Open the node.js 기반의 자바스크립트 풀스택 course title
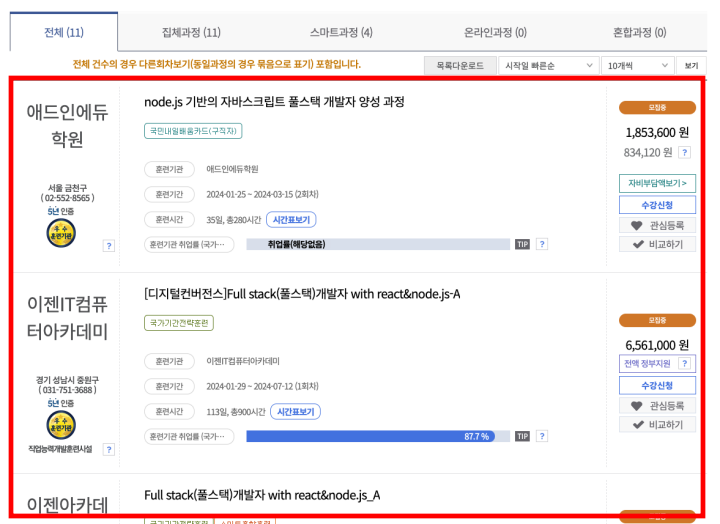 pyautogui.click(x=274, y=102)
